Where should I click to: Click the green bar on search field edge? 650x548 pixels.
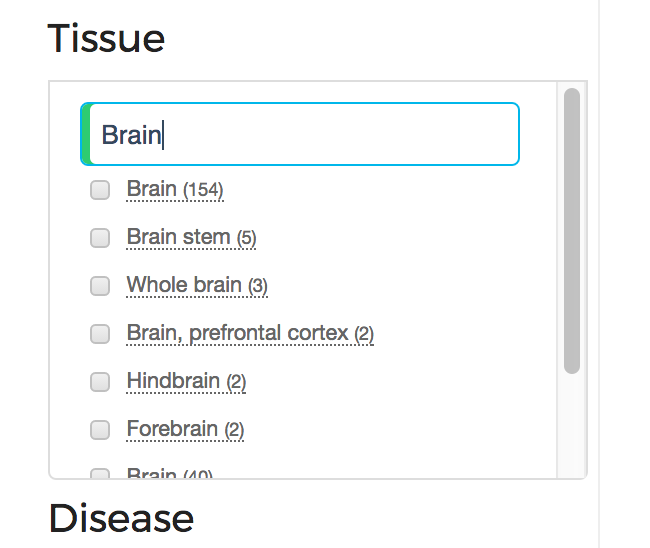pyautogui.click(x=86, y=134)
